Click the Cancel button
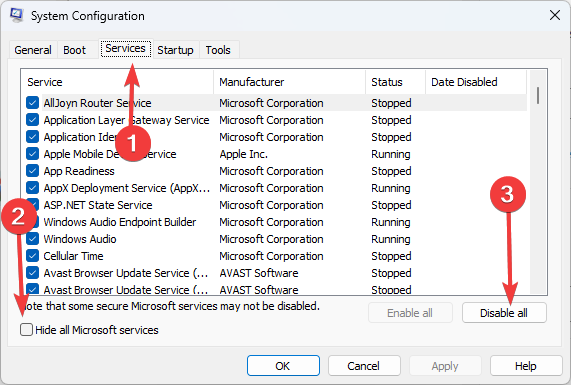 point(364,366)
